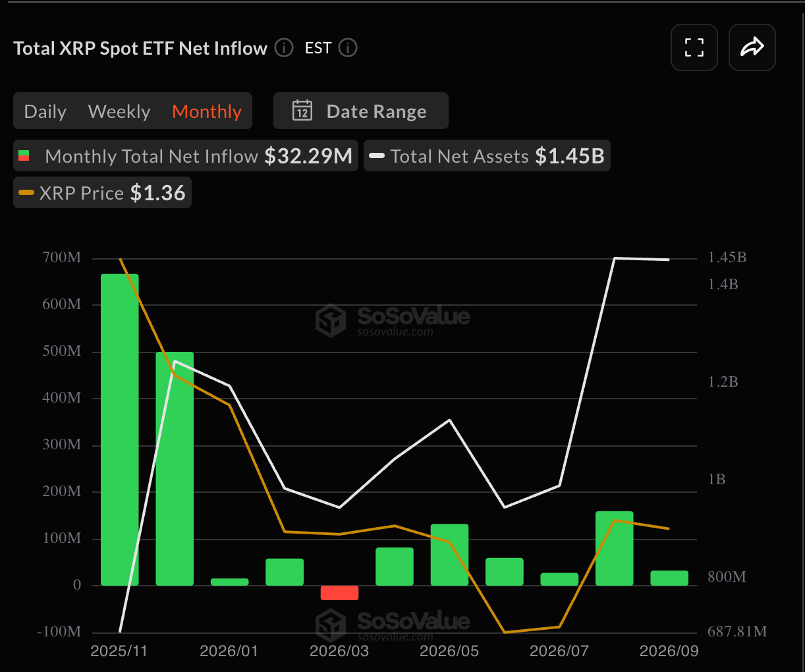This screenshot has height=672, width=805.
Task: Toggle Monthly Total Net Inflow series
Action: pos(186,156)
